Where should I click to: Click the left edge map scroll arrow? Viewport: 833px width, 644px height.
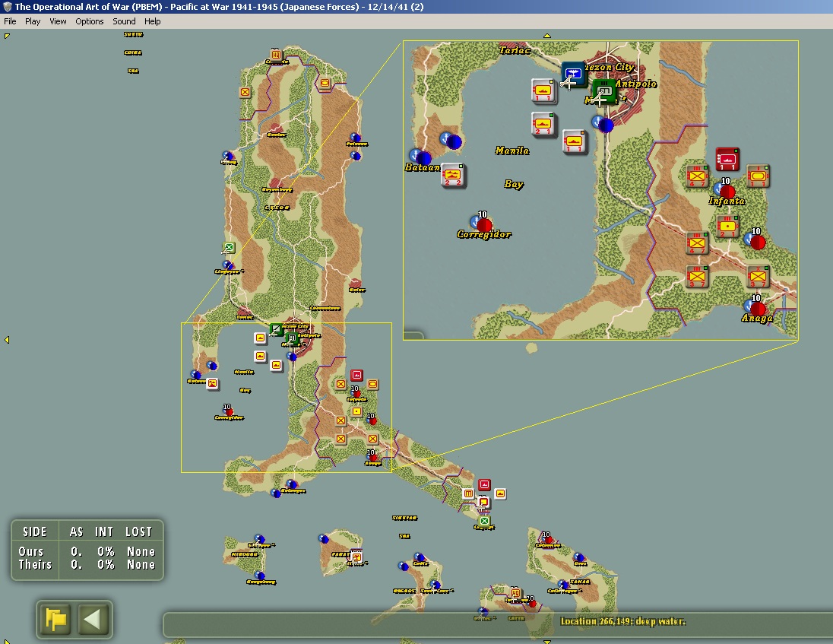[x=7, y=340]
